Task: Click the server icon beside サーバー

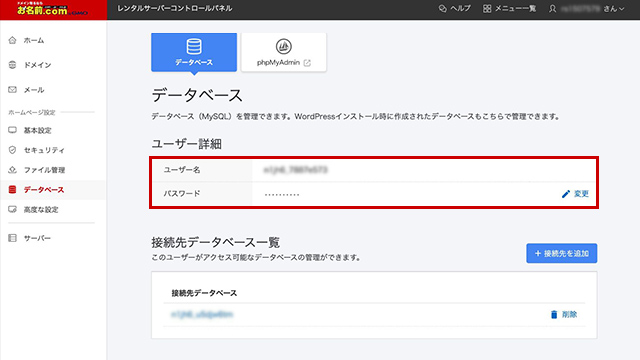Action: tap(12, 238)
